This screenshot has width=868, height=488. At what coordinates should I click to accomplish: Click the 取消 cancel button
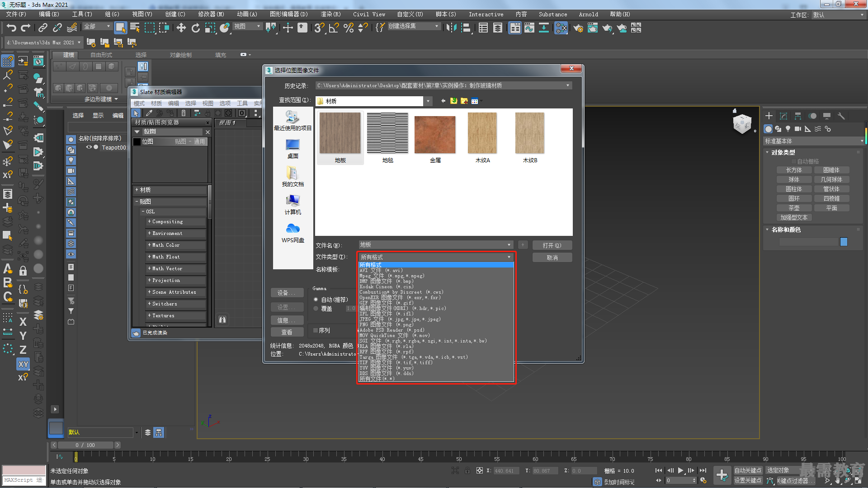tap(552, 258)
